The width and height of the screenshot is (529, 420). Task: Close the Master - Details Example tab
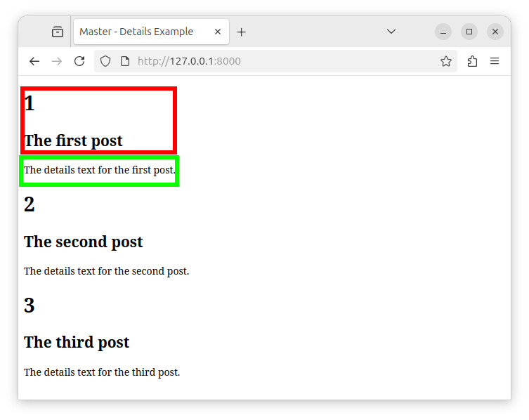218,32
